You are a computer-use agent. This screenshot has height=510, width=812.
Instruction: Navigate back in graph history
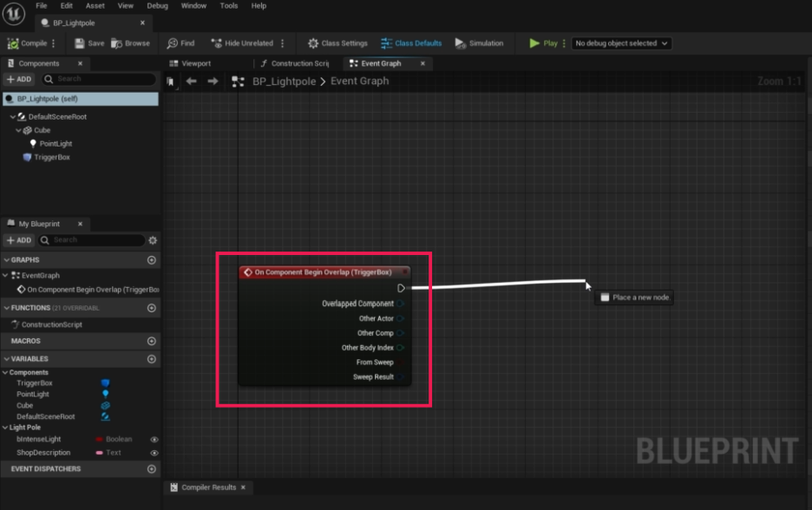tap(191, 82)
